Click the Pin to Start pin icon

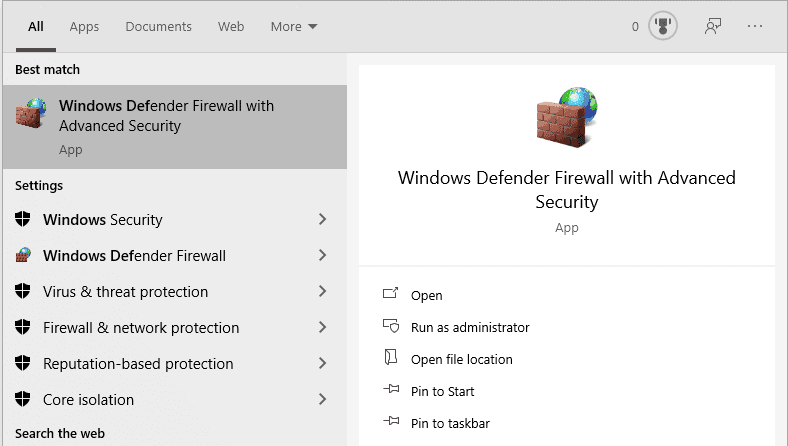391,389
